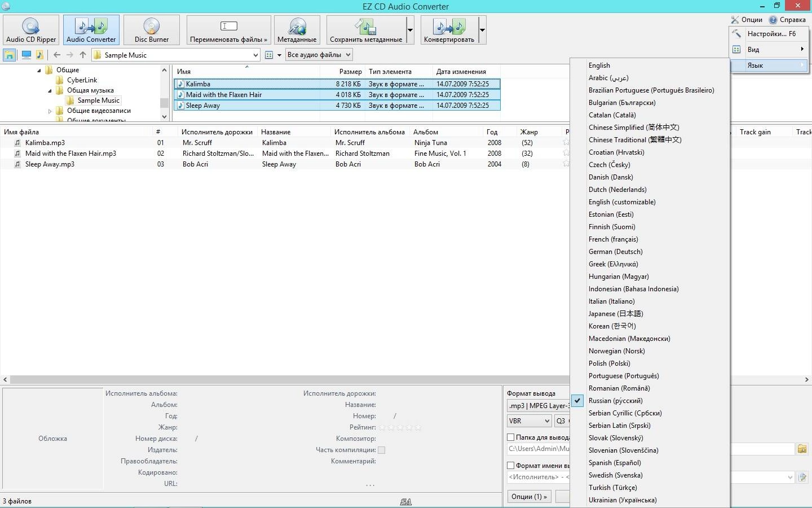Screen dimensions: 812x508
Task: Go up one folder level arrow
Action: (83, 55)
